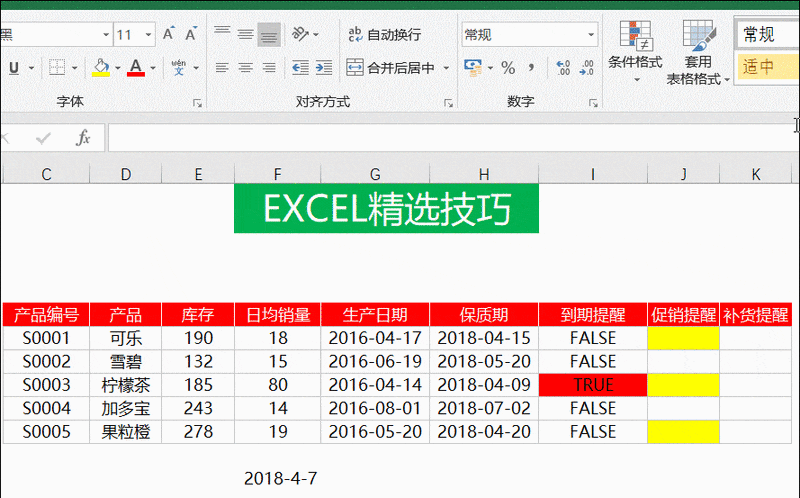Image resolution: width=800 pixels, height=498 pixels.
Task: Click the 到期提醒 header cell
Action: 593,315
